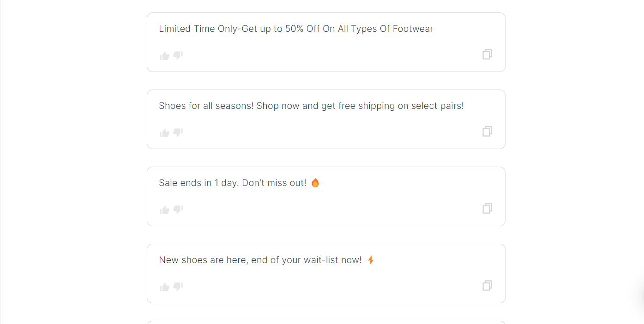Downvote the 'New shoes are here' result
The image size is (644, 324).
click(178, 287)
